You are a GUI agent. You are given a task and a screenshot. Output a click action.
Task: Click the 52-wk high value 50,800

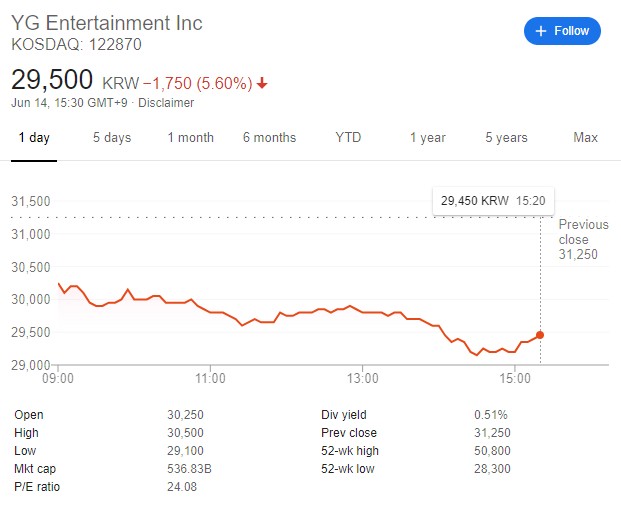coord(492,451)
